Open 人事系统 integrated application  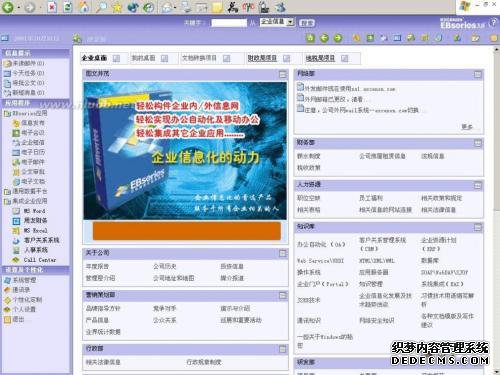click(x=30, y=250)
